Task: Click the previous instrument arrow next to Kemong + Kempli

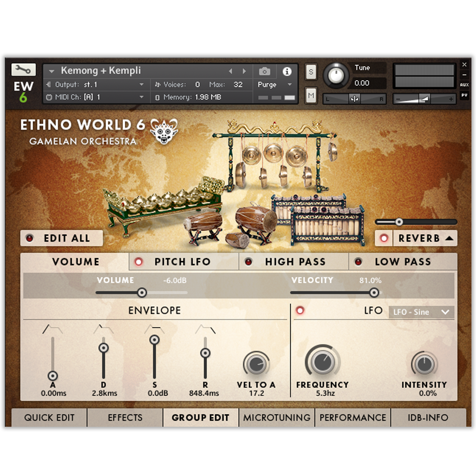Action: [x=231, y=71]
